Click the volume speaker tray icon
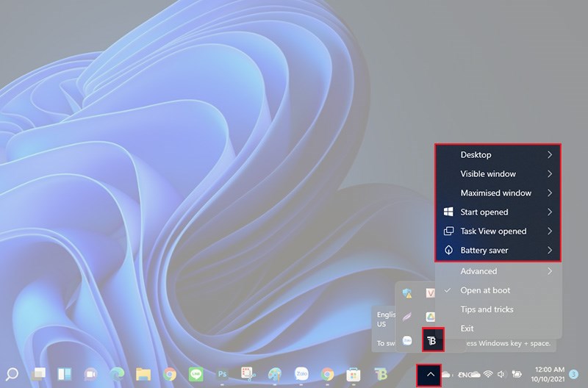The image size is (588, 388). pos(501,374)
